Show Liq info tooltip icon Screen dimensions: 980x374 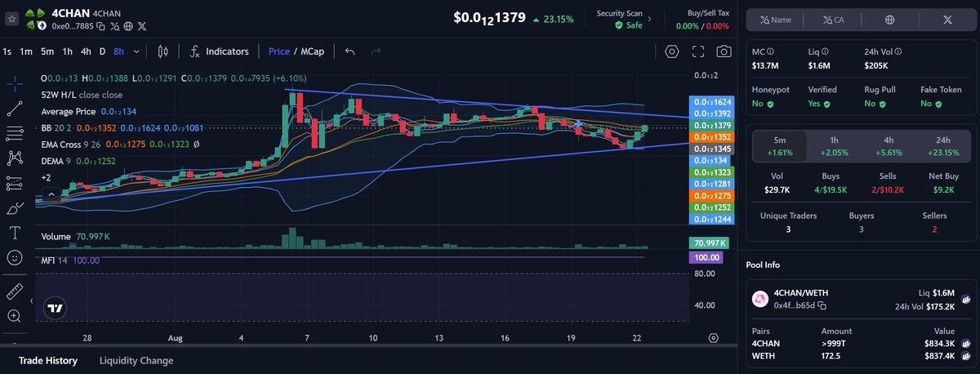point(823,51)
